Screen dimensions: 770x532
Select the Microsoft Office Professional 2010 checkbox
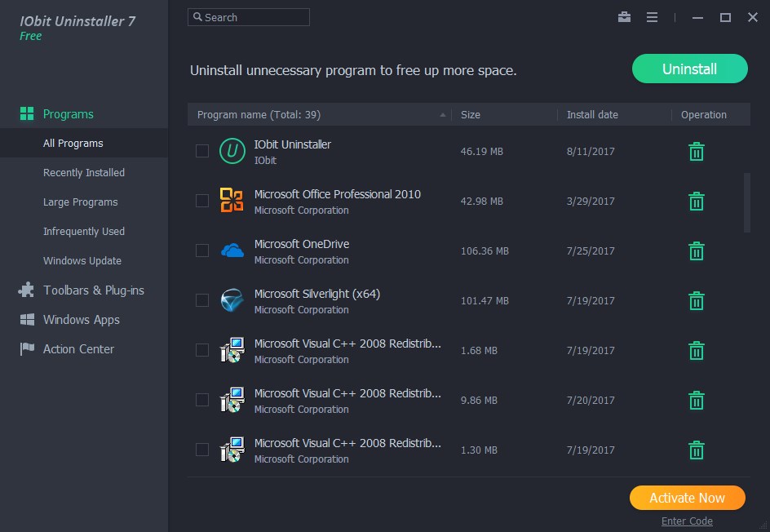[202, 201]
